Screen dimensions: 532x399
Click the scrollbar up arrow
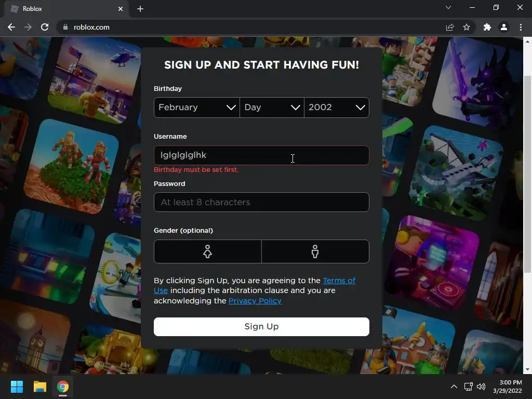(x=527, y=42)
